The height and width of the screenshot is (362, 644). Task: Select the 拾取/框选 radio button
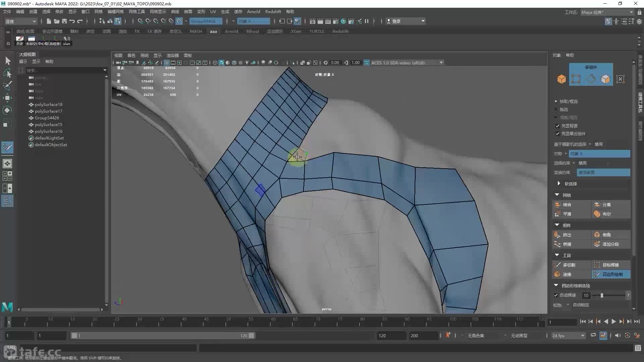556,101
